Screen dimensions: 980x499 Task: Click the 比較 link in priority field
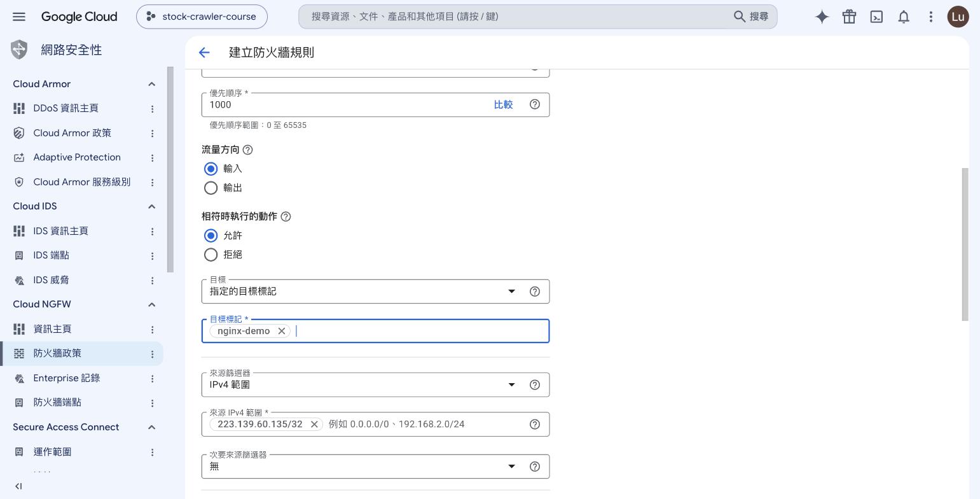coord(503,104)
